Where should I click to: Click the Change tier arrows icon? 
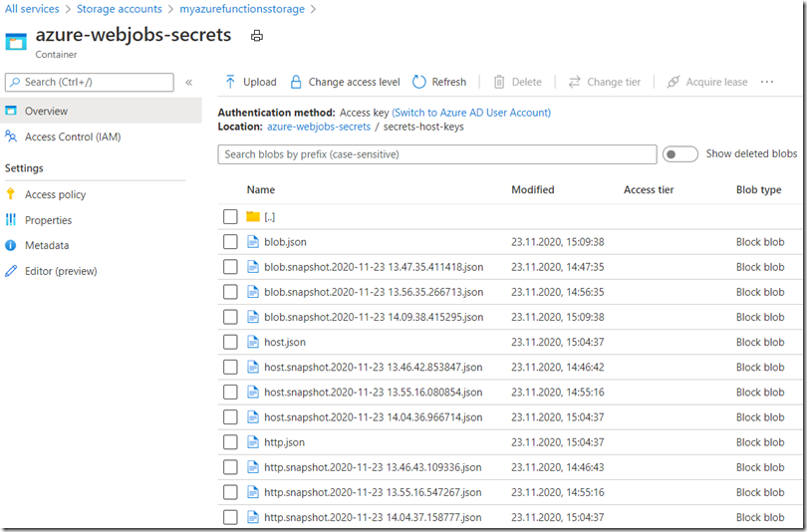coord(575,82)
